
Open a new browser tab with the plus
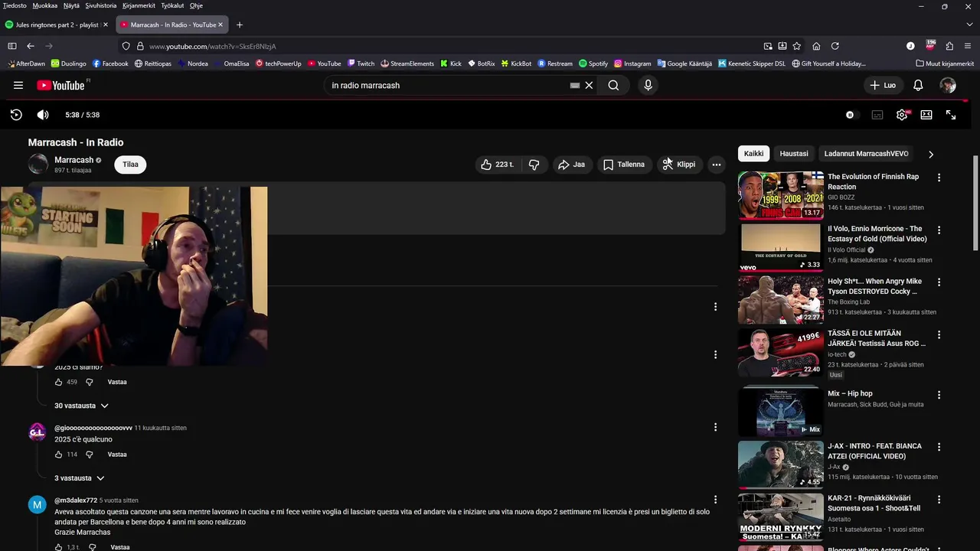point(240,24)
